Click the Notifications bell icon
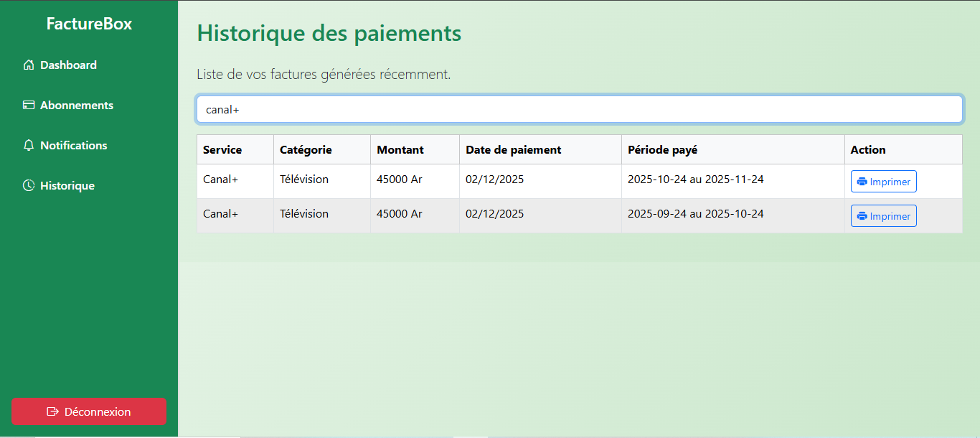The width and height of the screenshot is (980, 438). [x=29, y=146]
